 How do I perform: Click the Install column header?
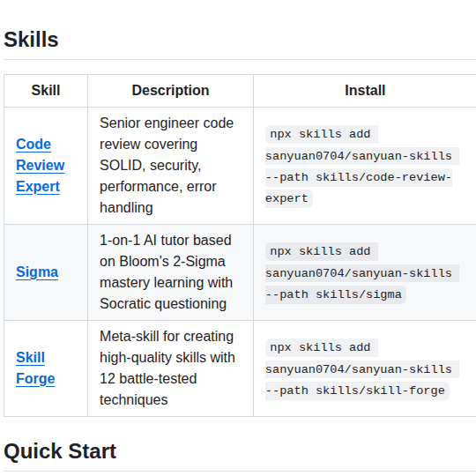pos(365,91)
